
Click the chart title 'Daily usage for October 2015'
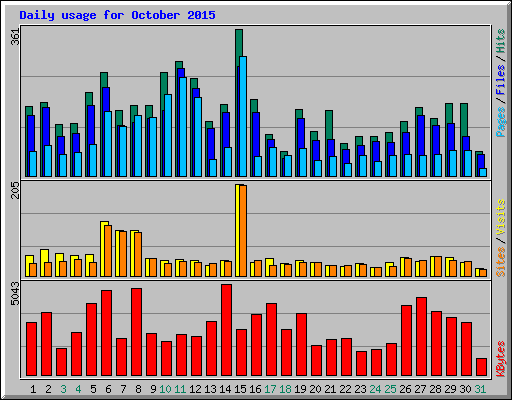point(117,15)
